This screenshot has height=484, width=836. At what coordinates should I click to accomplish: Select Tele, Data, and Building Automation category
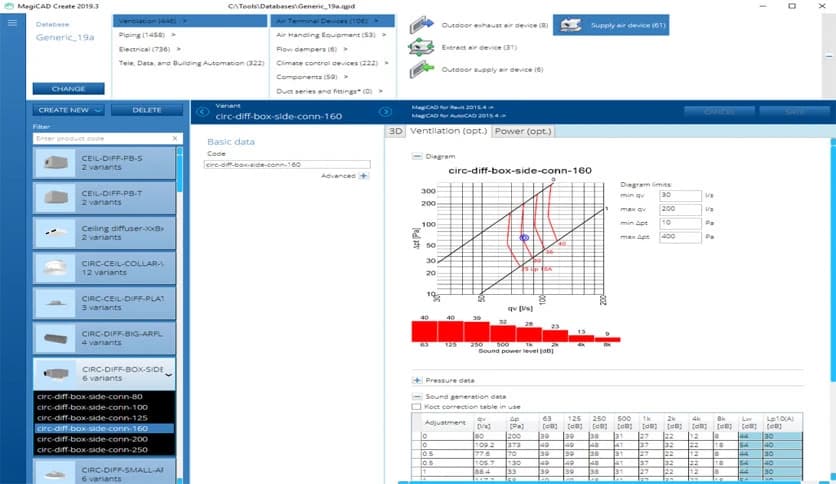click(191, 63)
